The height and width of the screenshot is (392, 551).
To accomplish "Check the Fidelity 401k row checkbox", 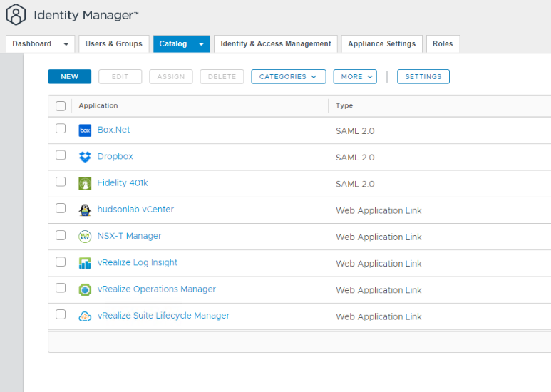I will tap(61, 182).
